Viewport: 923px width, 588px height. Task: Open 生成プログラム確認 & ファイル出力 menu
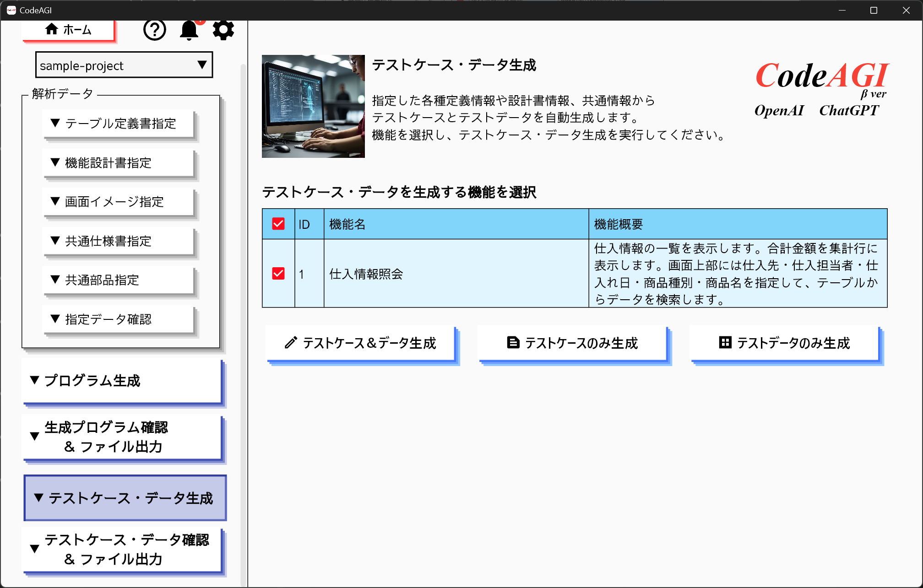point(122,437)
